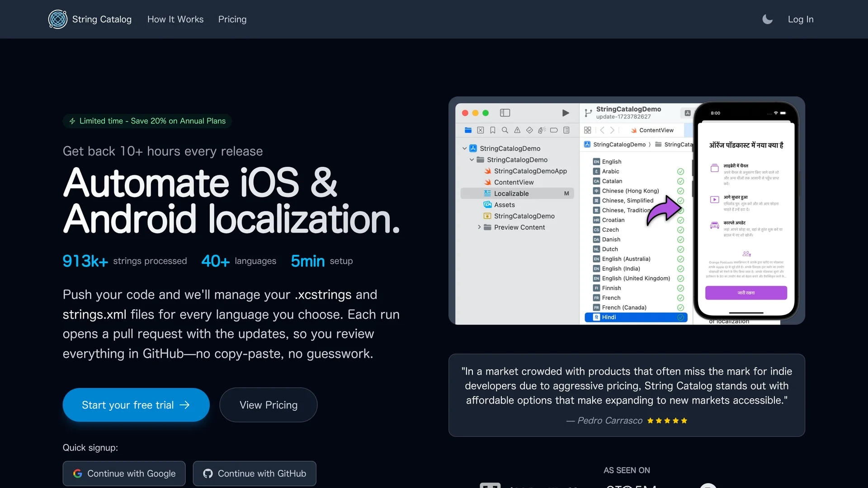
Task: Select StringCatalogDemoApp swift file
Action: [525, 171]
